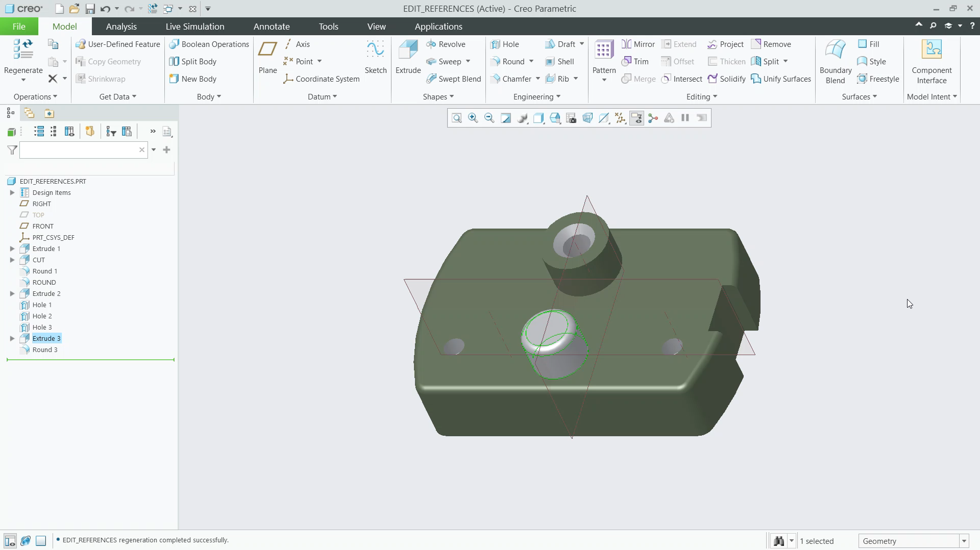Toggle the Show model tree button
The height and width of the screenshot is (550, 980).
(10, 541)
